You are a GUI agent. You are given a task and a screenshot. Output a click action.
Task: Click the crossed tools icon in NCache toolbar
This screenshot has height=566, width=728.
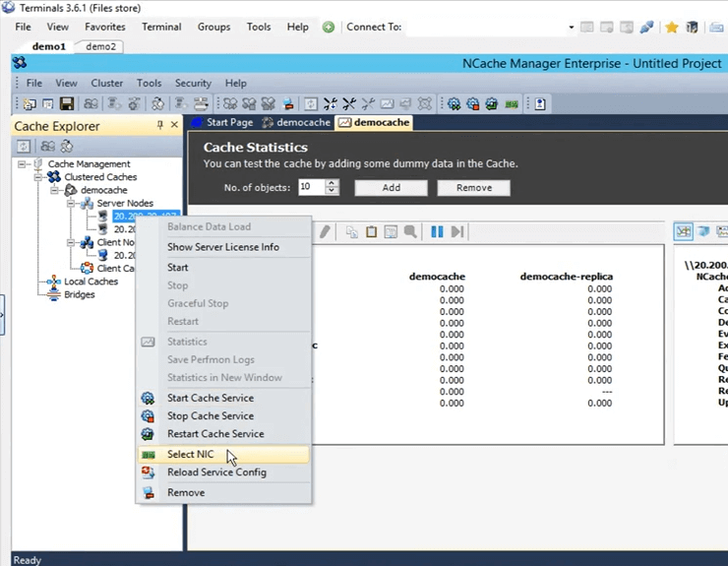tap(349, 103)
